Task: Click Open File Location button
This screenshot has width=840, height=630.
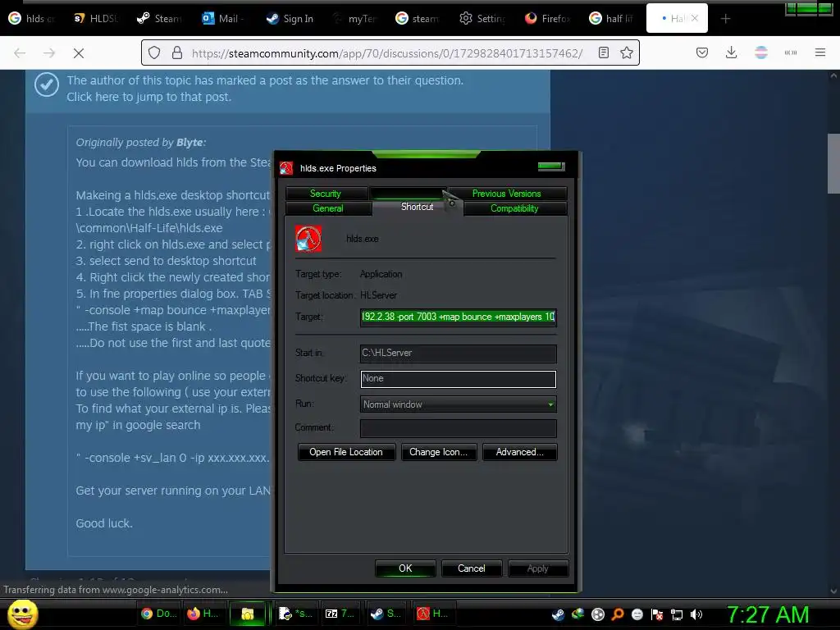Action: click(346, 452)
